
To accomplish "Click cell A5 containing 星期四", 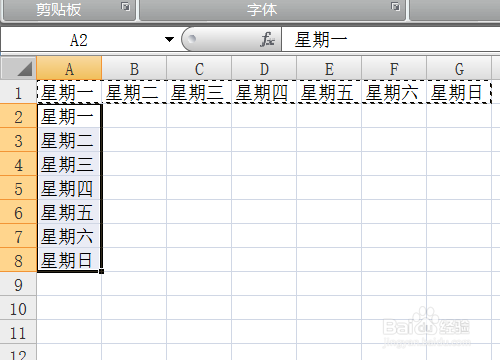I will click(x=69, y=188).
